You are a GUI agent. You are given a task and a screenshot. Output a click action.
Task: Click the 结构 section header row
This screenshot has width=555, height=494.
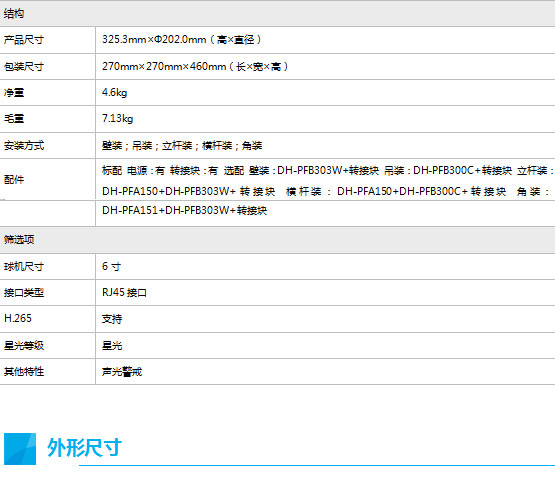coord(278,13)
